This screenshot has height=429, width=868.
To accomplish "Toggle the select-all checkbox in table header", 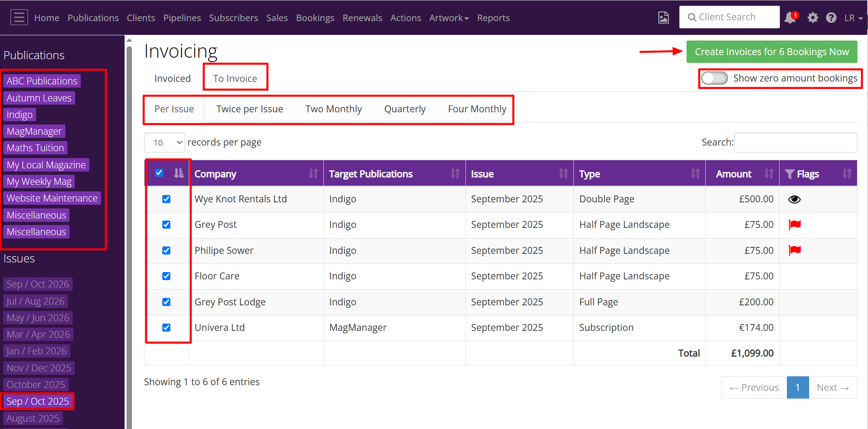I will 159,173.
